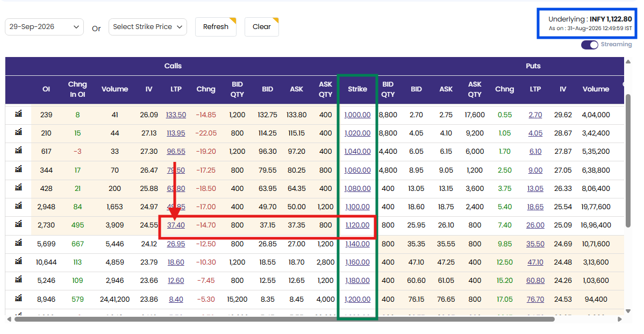This screenshot has height=334, width=644.
Task: Open strike price 1,020.00 link
Action: [x=357, y=133]
